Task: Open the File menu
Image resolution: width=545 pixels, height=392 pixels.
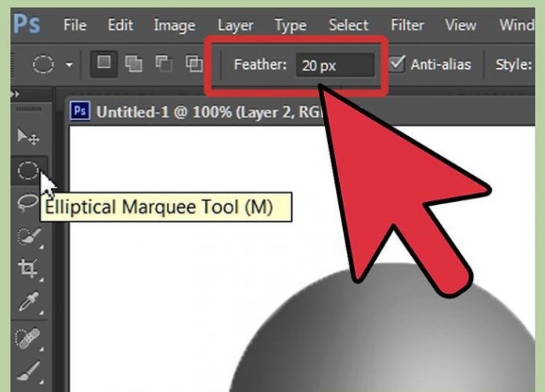Action: 74,25
